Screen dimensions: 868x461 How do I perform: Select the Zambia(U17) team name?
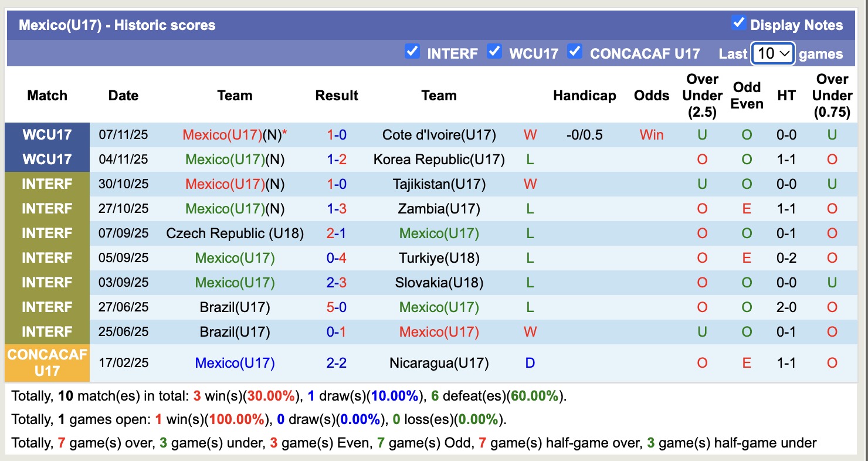[439, 209]
